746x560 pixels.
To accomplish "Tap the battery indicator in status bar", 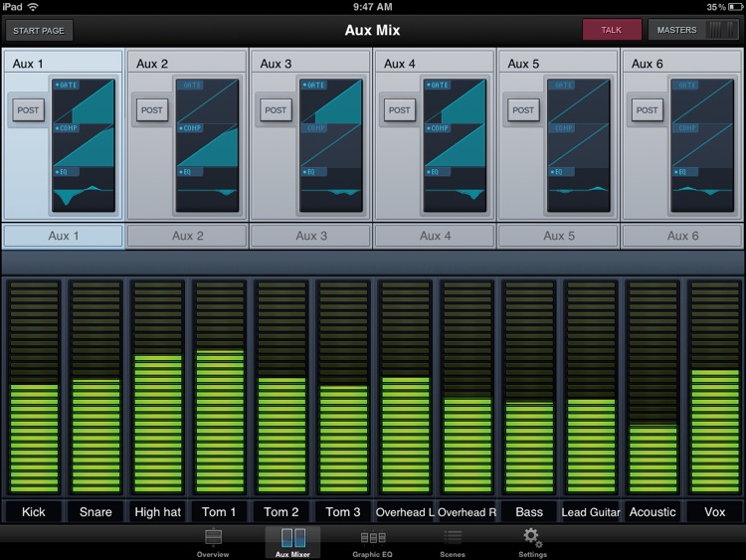I will tap(734, 7).
